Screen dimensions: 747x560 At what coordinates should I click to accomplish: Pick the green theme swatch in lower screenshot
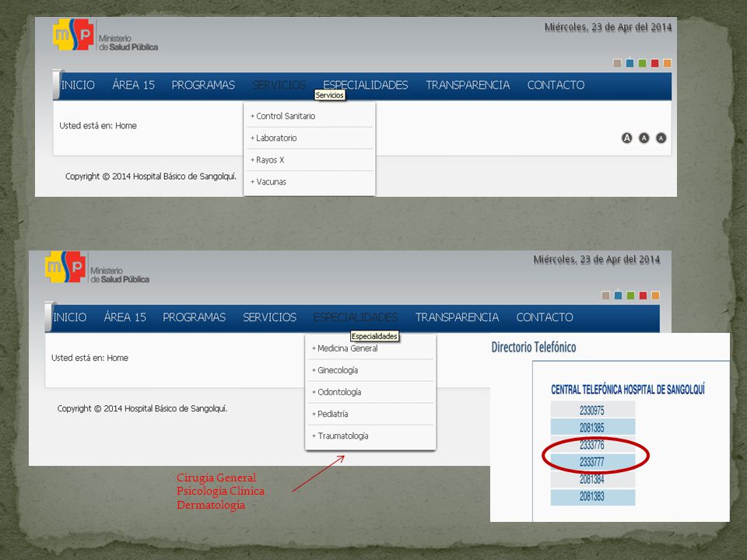pos(630,296)
